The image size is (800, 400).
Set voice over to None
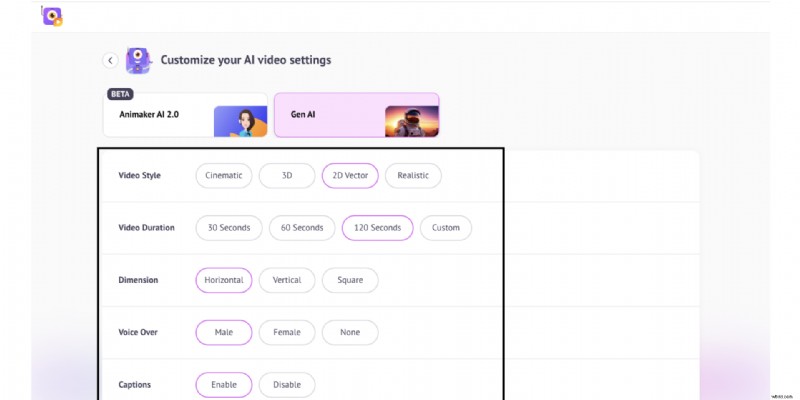(350, 332)
